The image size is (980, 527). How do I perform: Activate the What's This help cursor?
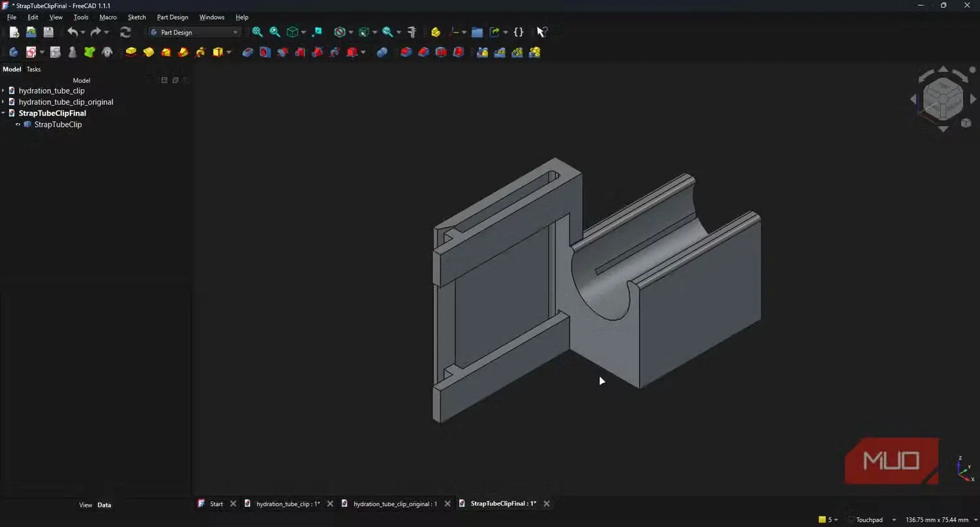coord(542,32)
